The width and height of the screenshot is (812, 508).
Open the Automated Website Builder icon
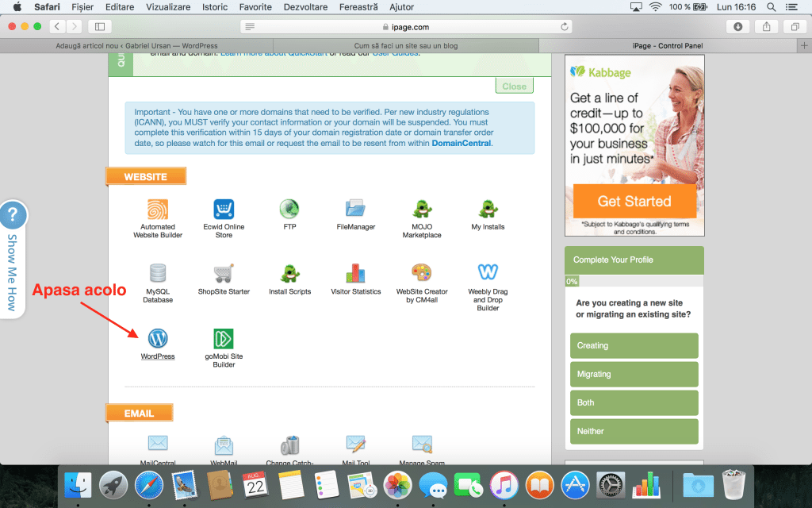[158, 210]
